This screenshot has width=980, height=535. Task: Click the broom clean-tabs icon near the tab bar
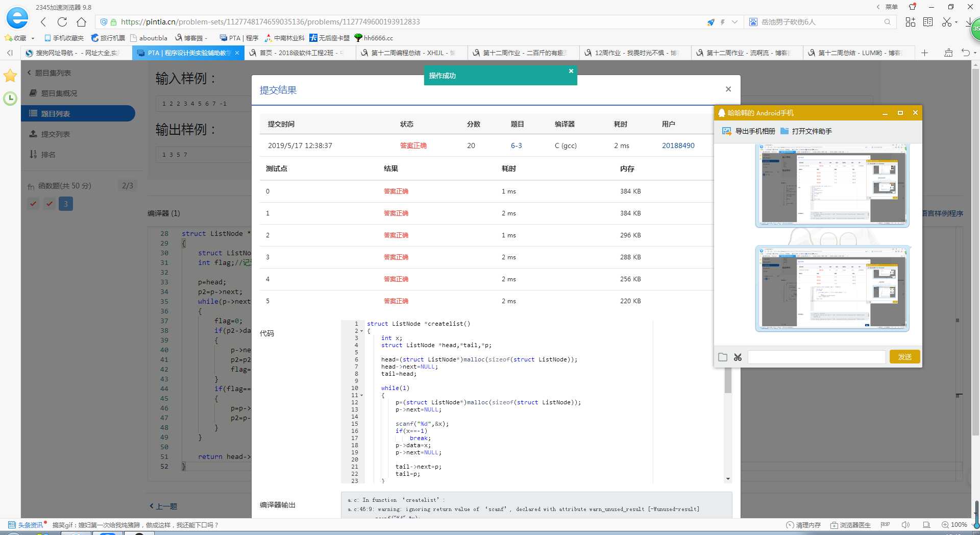tap(948, 53)
